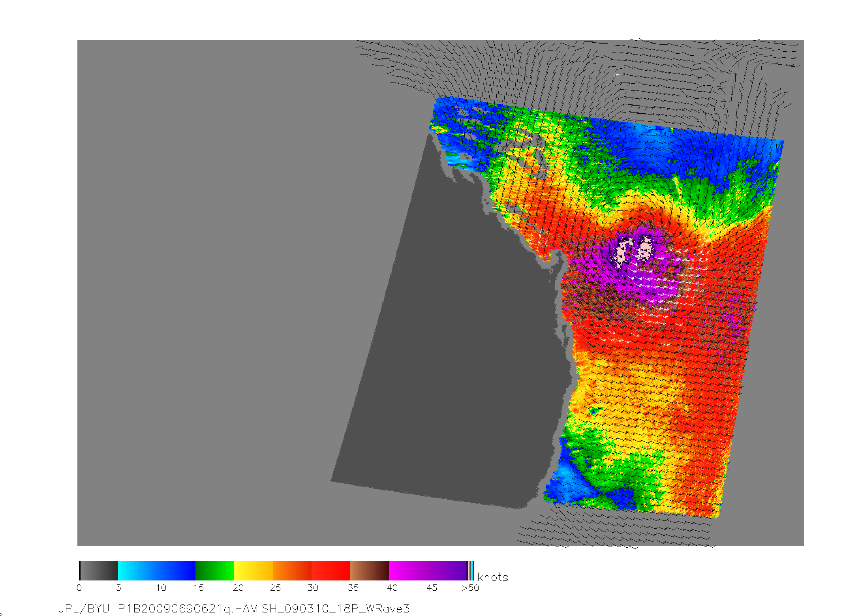
Task: Pick the gray 0-5 knots color band
Action: tap(99, 571)
